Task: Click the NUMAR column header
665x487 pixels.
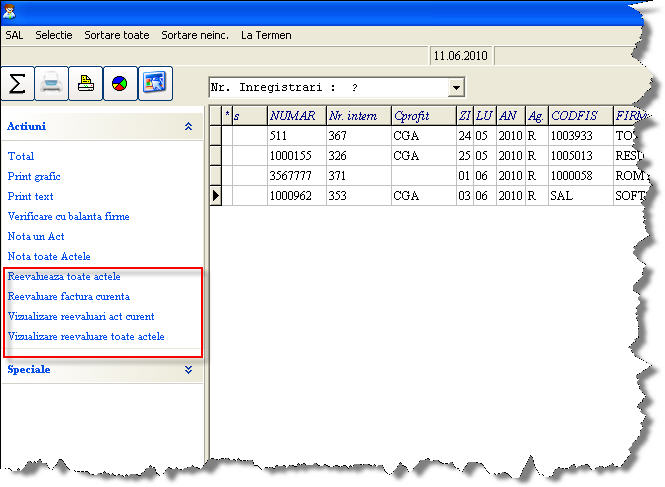Action: [x=296, y=116]
